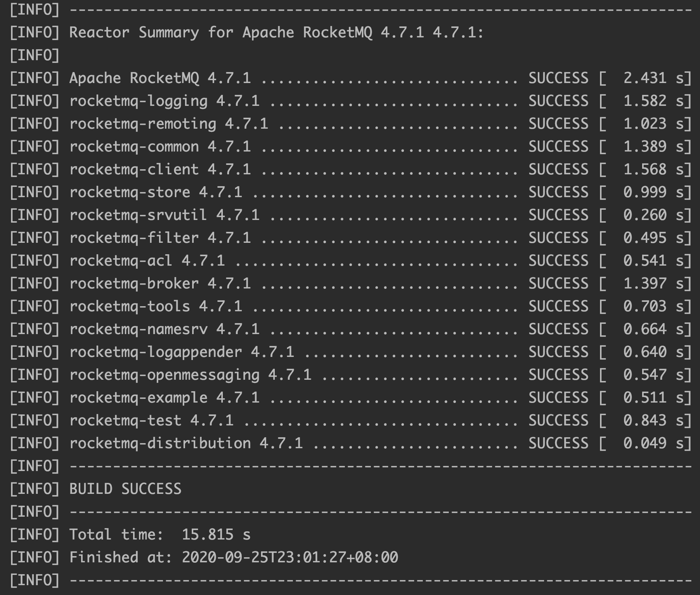The height and width of the screenshot is (595, 700).
Task: Click the 0.640 s time for rocketmq-logappender
Action: [x=654, y=352]
